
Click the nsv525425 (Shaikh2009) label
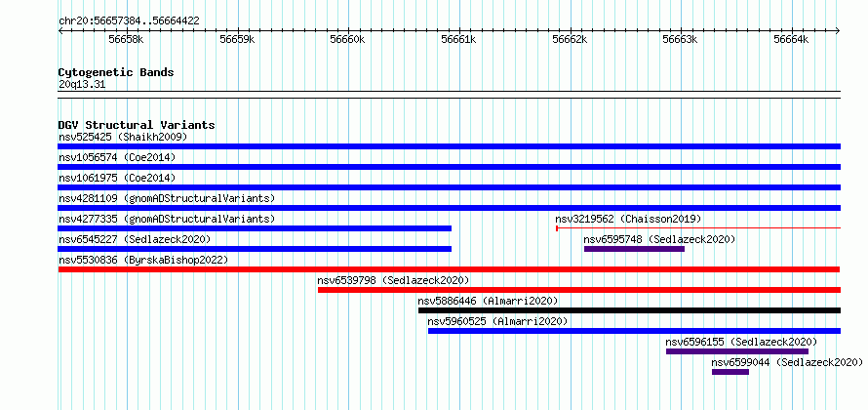click(123, 137)
